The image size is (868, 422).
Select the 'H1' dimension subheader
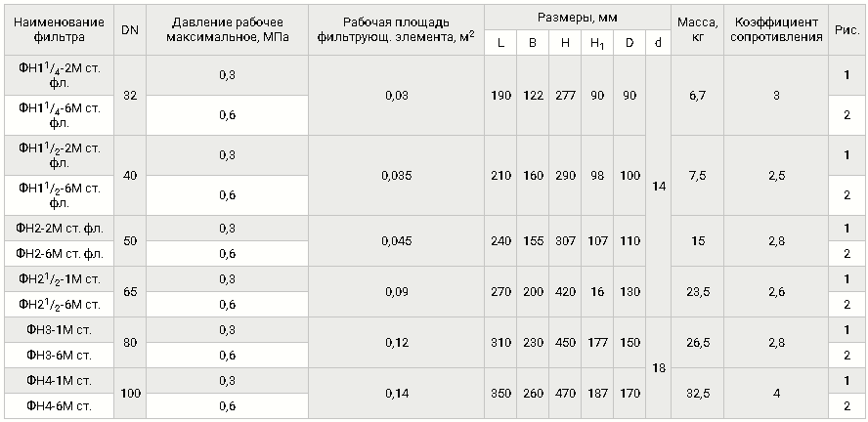596,43
